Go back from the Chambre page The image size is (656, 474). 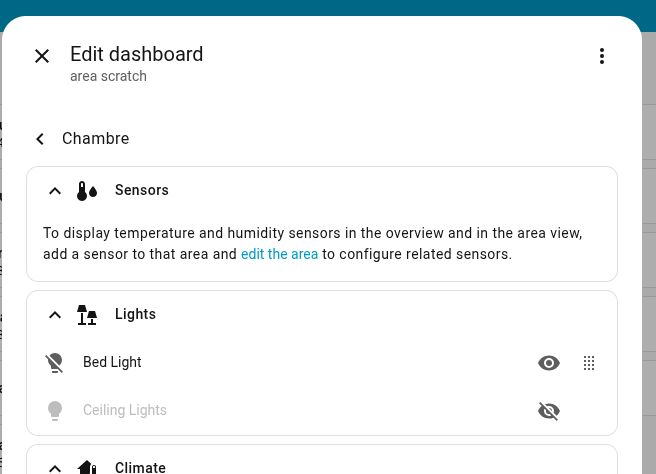pyautogui.click(x=40, y=139)
